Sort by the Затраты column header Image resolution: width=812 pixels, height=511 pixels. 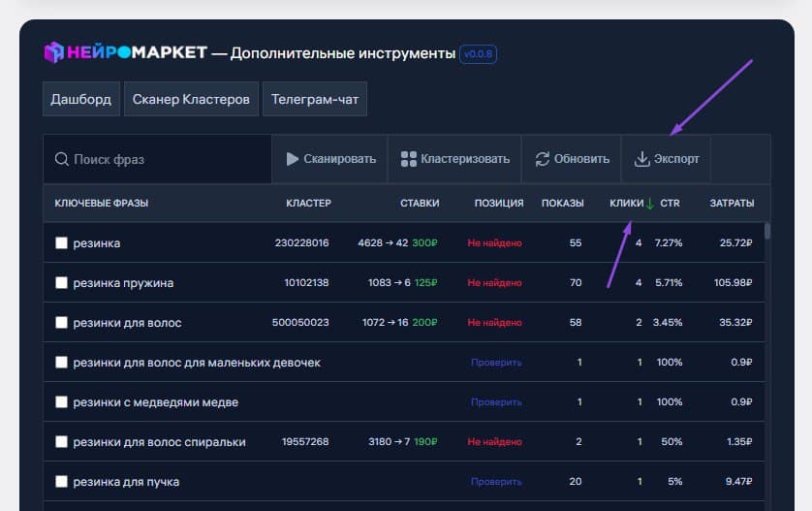point(732,204)
